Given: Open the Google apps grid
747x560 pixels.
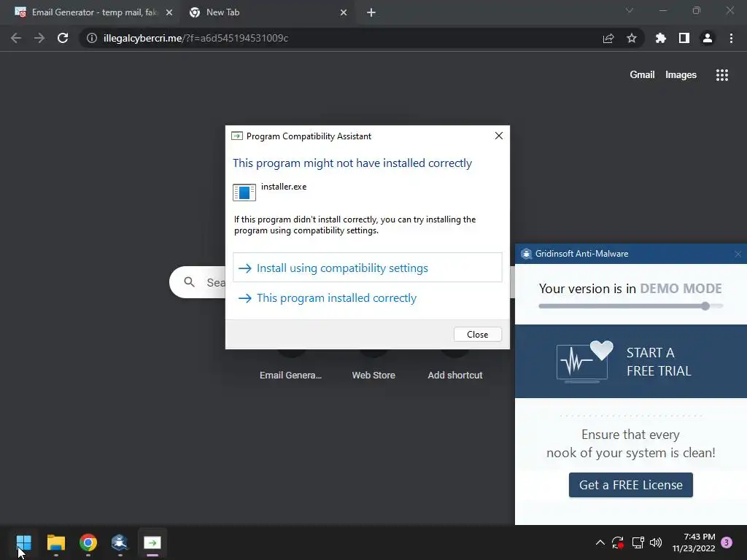Looking at the screenshot, I should [721, 75].
